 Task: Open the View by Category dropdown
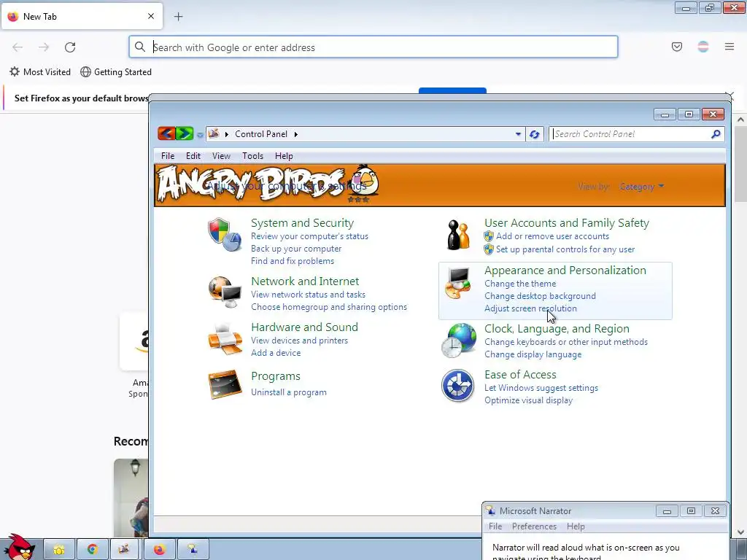641,187
